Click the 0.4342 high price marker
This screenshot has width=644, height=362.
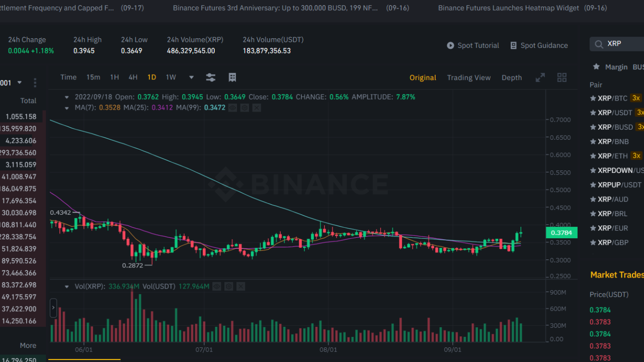(x=60, y=213)
